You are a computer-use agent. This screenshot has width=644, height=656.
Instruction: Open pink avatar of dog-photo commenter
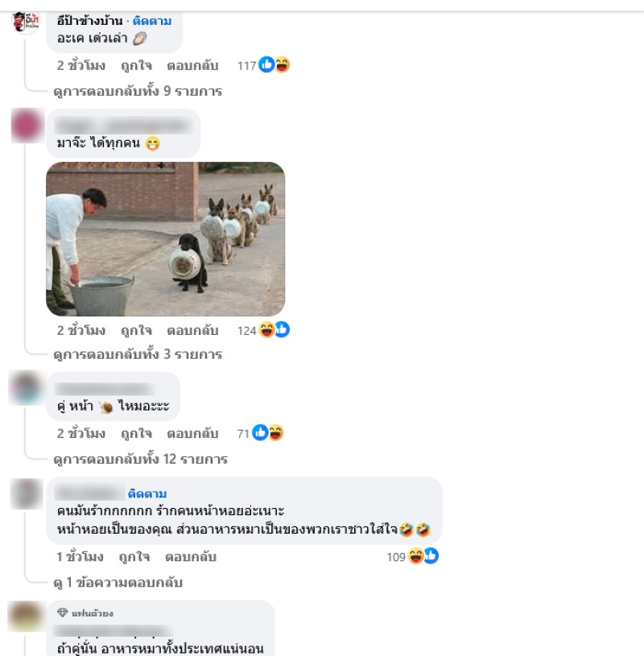tap(27, 126)
